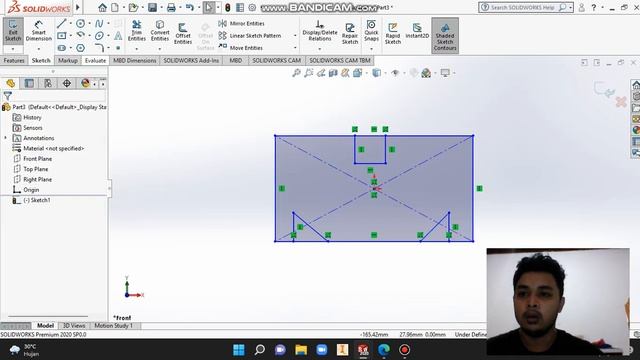Select the sketch Text tool
Image resolution: width=640 pixels, height=360 pixels.
[x=118, y=36]
